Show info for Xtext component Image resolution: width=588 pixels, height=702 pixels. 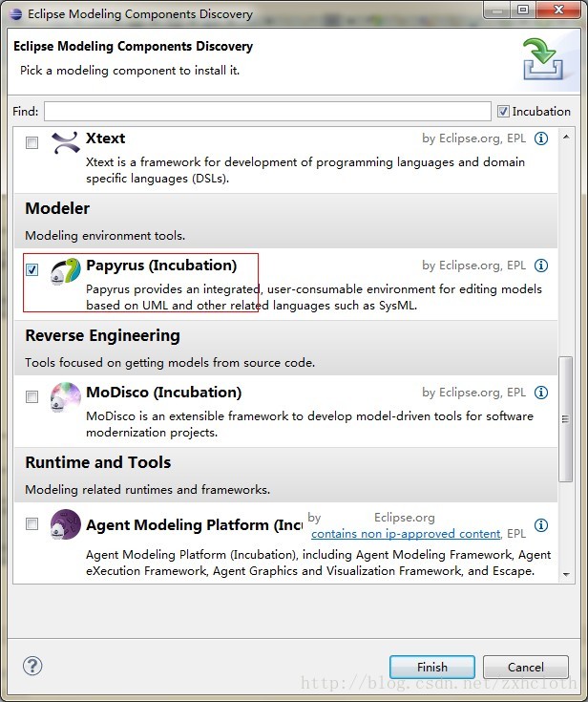coord(541,138)
